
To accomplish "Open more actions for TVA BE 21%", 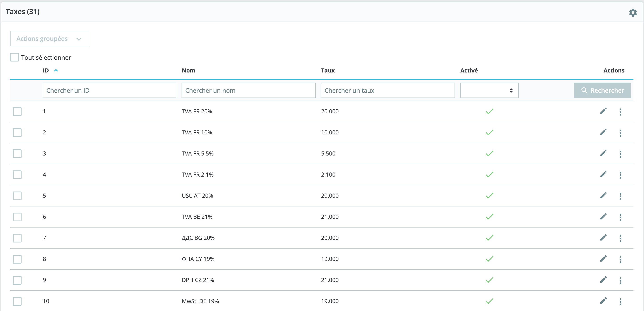I will click(620, 217).
